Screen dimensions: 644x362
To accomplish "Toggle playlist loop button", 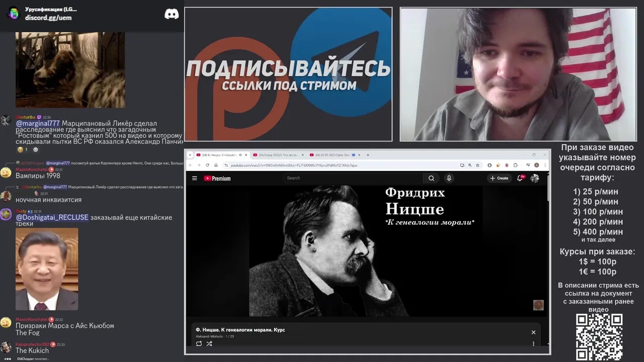I will point(199,343).
